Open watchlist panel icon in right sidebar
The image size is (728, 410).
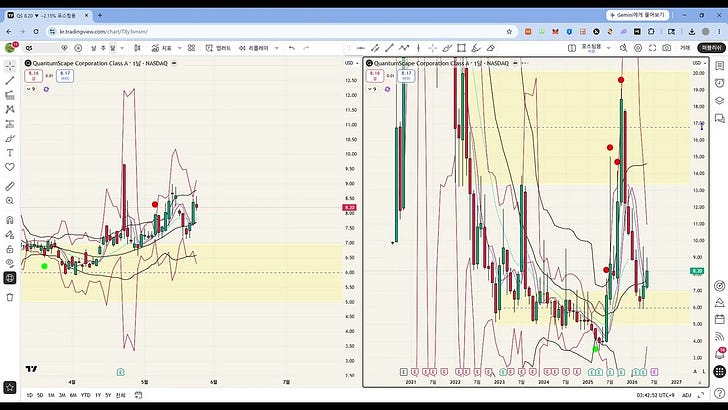(x=720, y=66)
